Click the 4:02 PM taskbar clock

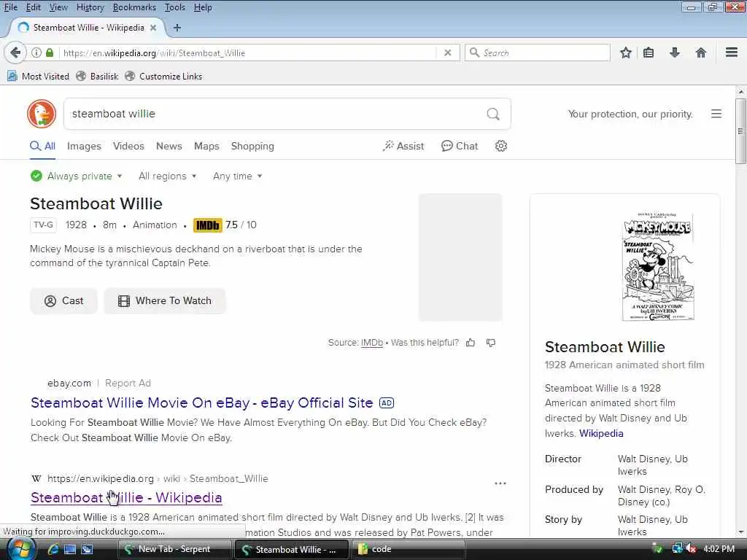(719, 549)
